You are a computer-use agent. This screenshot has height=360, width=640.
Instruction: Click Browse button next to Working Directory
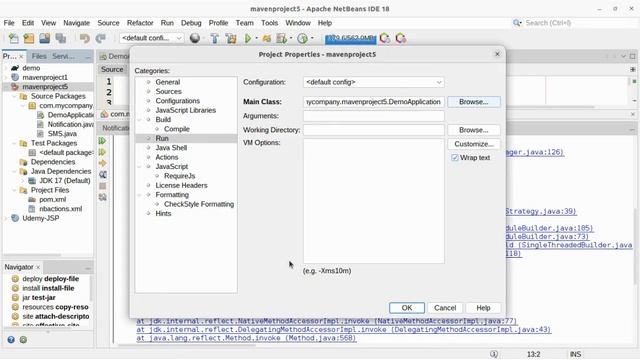click(473, 130)
